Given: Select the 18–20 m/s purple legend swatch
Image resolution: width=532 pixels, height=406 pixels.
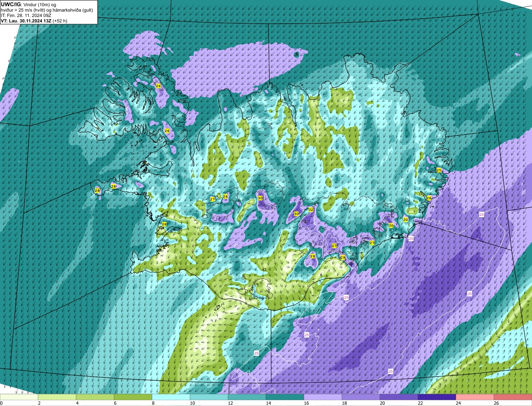Looking at the screenshot, I should (361, 397).
